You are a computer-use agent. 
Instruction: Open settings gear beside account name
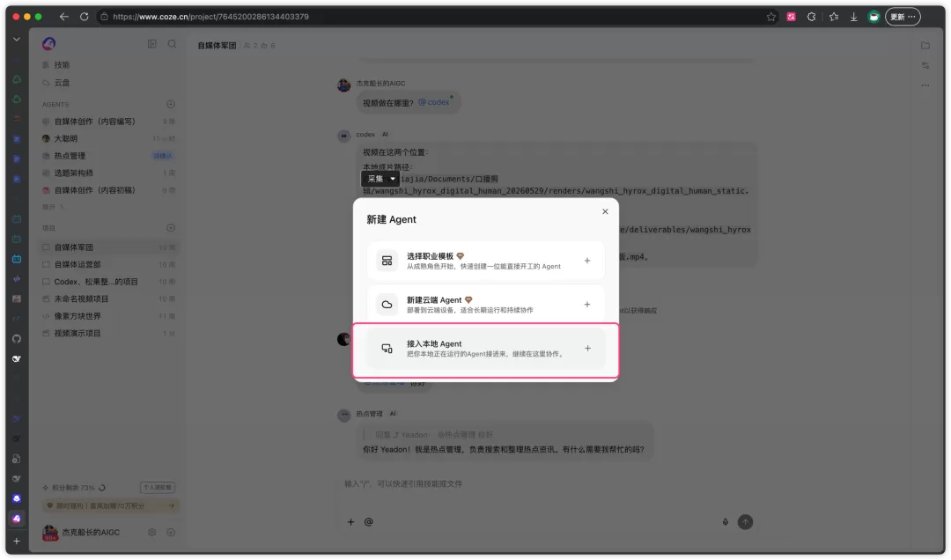coord(151,533)
